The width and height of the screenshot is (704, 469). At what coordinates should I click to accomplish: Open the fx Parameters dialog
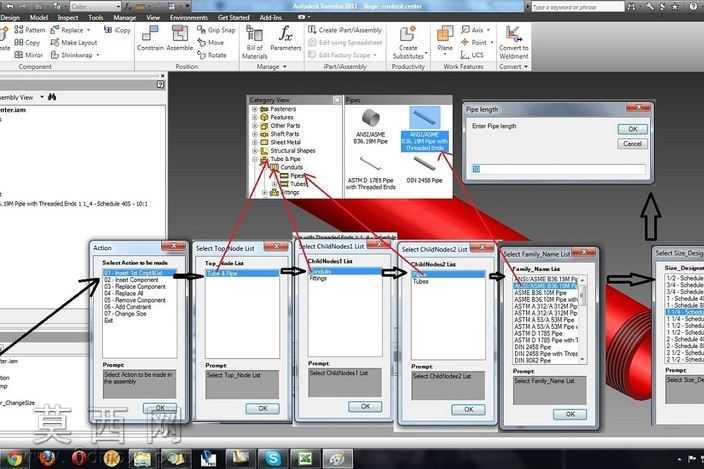[286, 39]
